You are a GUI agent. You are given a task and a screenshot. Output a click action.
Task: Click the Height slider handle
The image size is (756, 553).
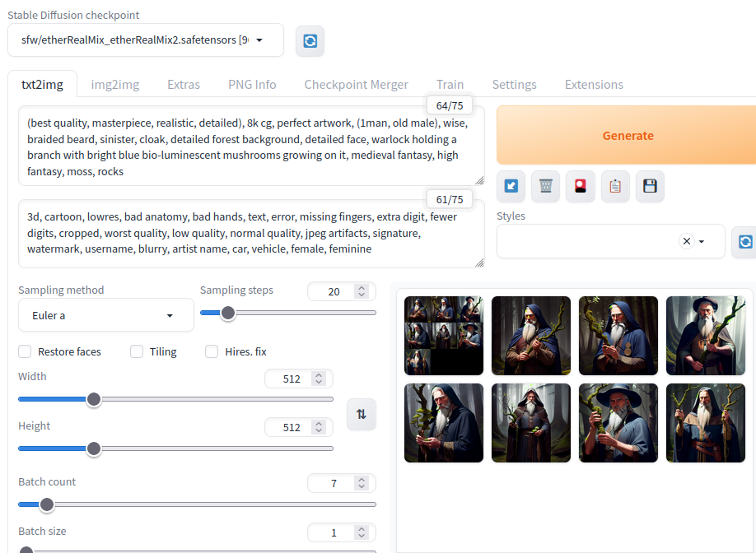click(x=94, y=448)
